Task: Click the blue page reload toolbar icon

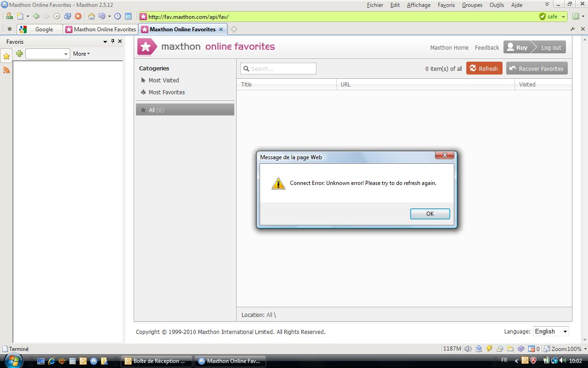Action: coord(68,16)
